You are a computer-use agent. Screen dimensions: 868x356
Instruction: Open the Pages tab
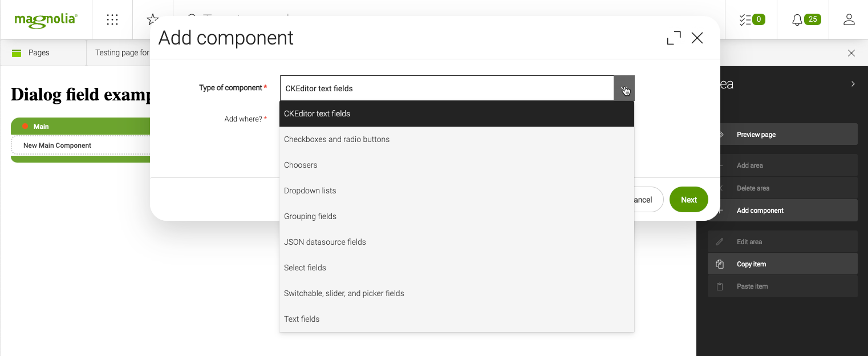(x=43, y=53)
